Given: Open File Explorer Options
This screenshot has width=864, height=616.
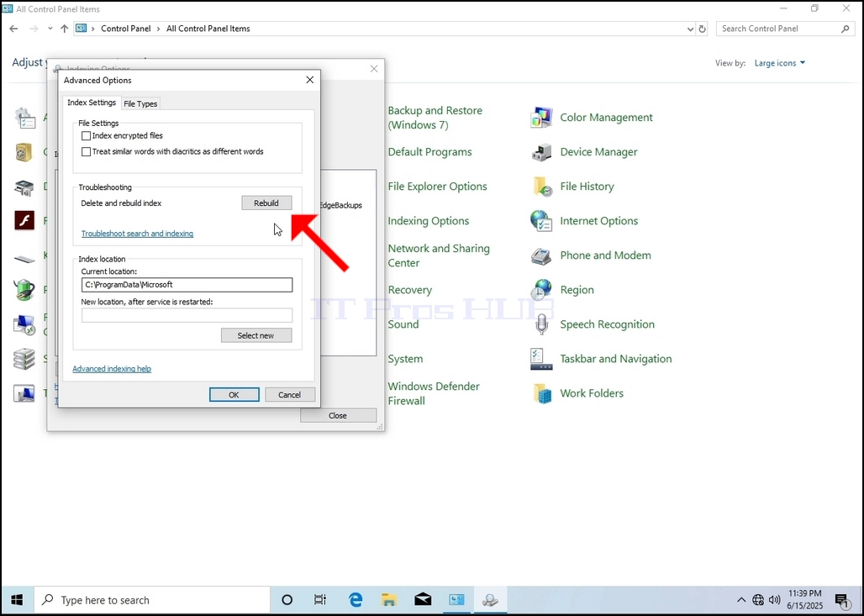Looking at the screenshot, I should (438, 187).
